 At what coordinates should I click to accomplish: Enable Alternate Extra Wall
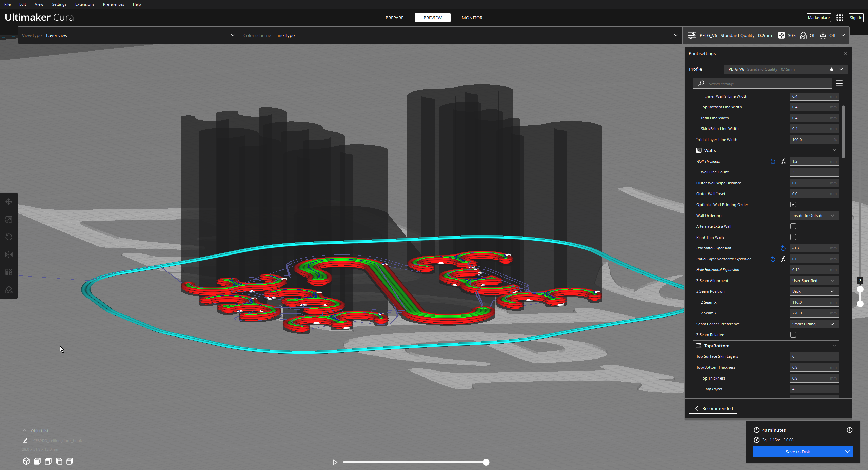click(x=793, y=226)
